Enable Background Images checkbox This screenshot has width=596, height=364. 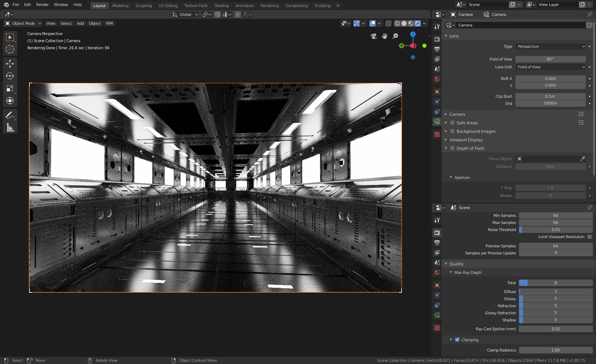click(452, 131)
